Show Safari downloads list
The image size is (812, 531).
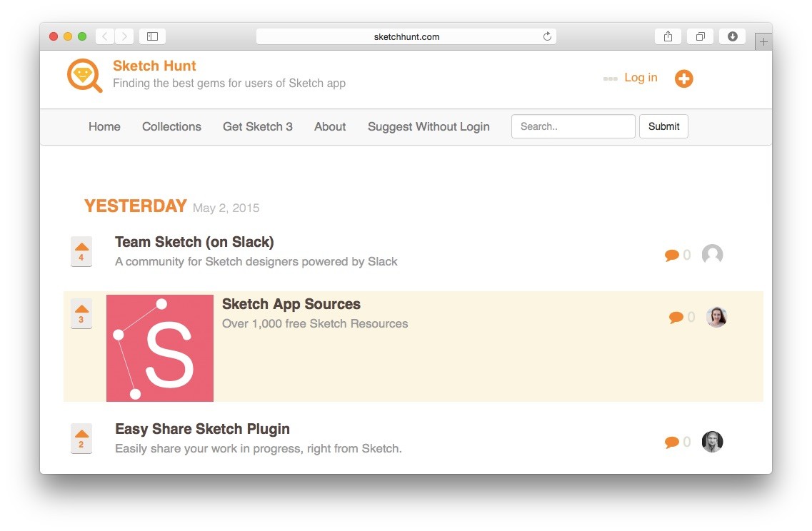click(732, 36)
